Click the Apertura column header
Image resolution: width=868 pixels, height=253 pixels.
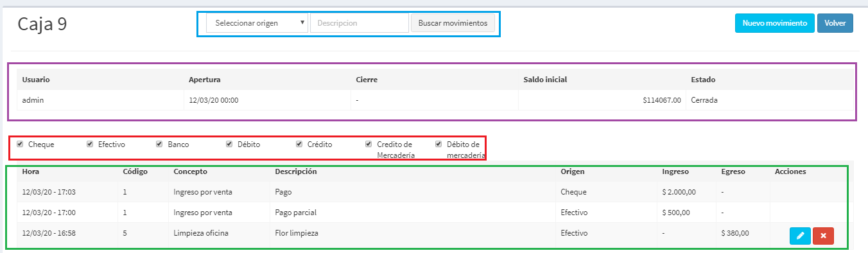tap(204, 80)
